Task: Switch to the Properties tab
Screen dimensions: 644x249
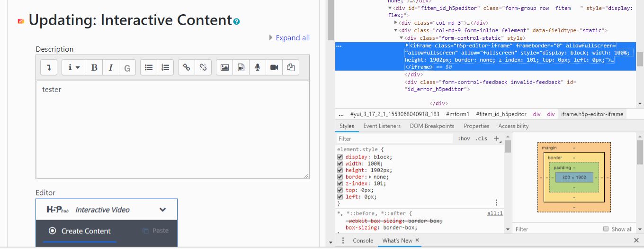Action: coord(476,126)
